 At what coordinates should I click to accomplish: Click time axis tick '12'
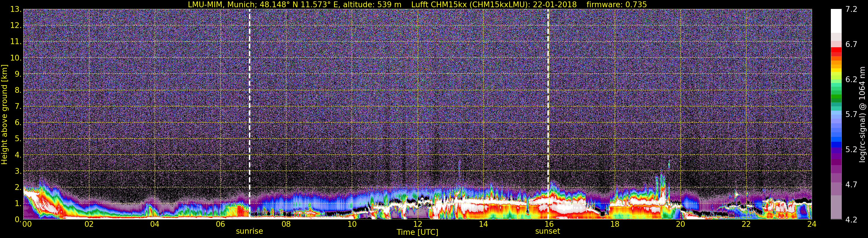click(x=417, y=224)
